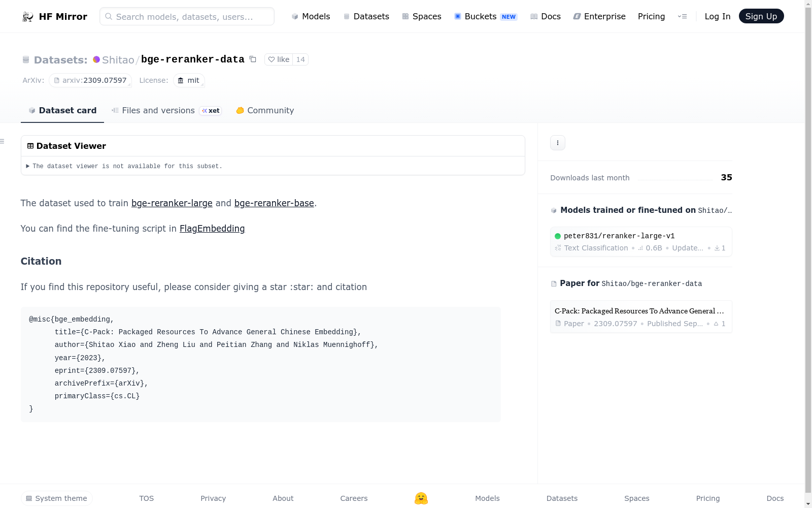Viewport: 812px width, 508px height.
Task: Select the Dataset card tab
Action: point(62,111)
